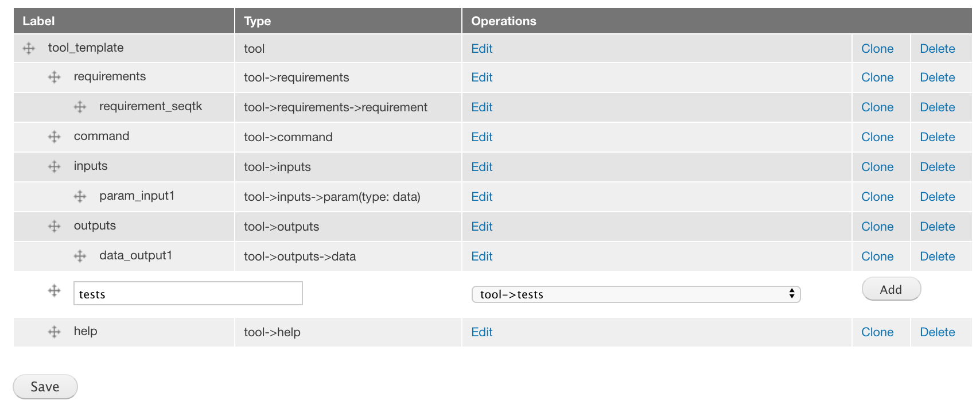Grab the drag handle for tool_template row
The image size is (980, 412).
pyautogui.click(x=29, y=49)
